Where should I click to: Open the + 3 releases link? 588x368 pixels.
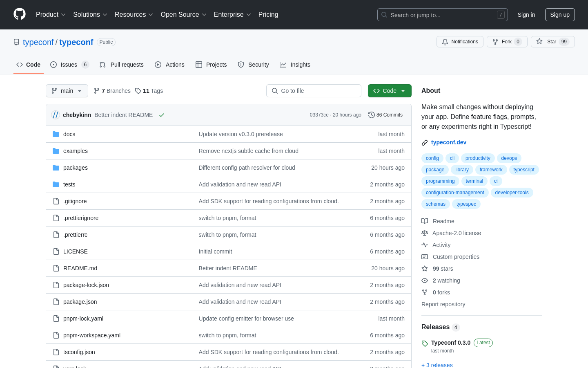[437, 365]
